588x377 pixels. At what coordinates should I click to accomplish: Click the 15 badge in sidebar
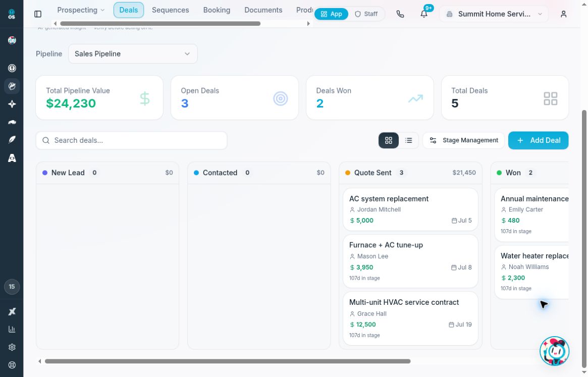pos(12,287)
